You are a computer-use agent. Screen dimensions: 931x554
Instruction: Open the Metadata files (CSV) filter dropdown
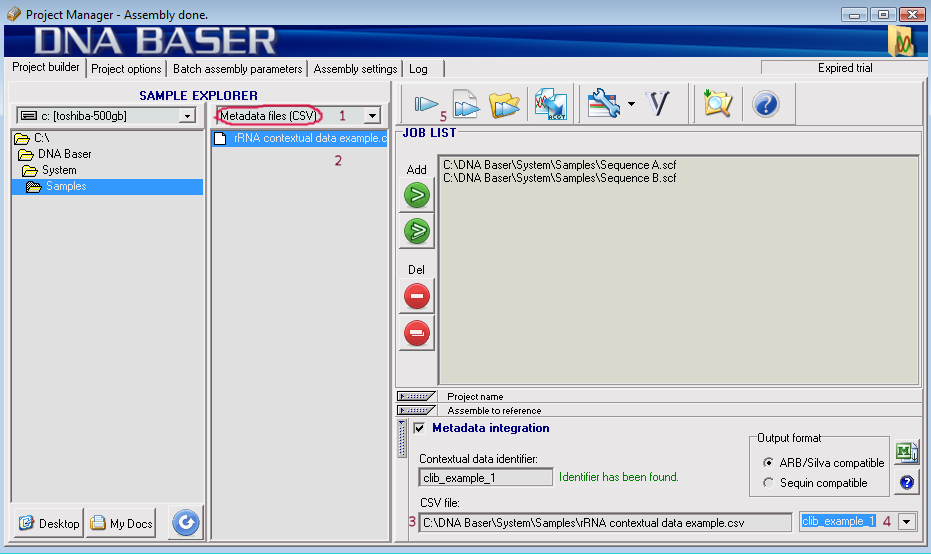372,115
